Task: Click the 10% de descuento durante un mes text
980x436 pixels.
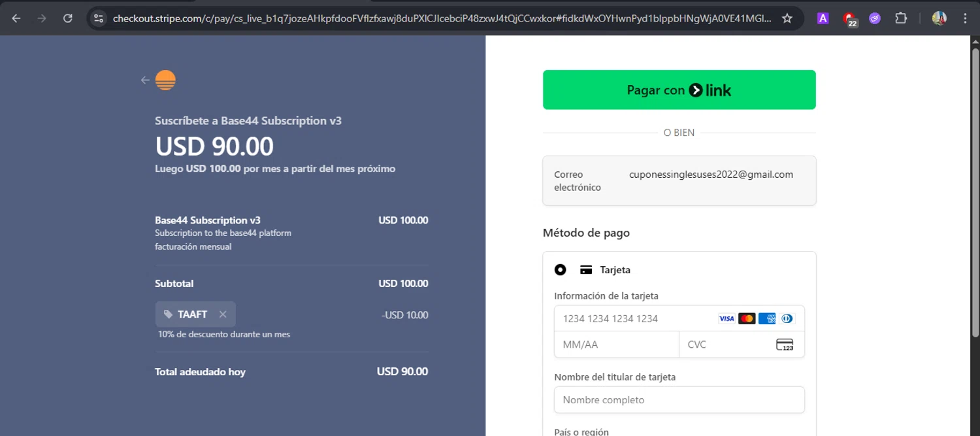Action: pos(224,334)
